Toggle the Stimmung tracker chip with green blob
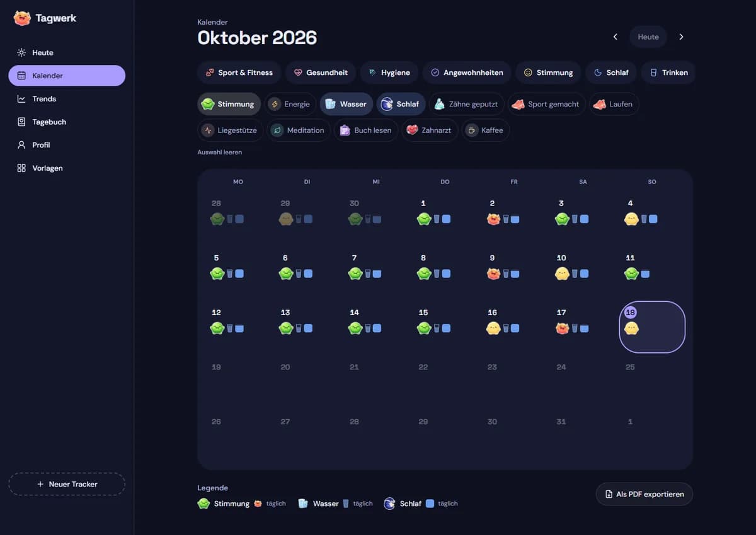 point(229,104)
